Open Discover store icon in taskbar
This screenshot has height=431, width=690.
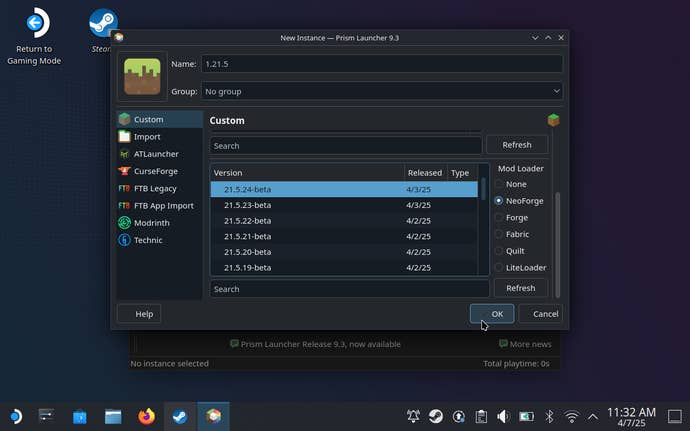[x=80, y=416]
